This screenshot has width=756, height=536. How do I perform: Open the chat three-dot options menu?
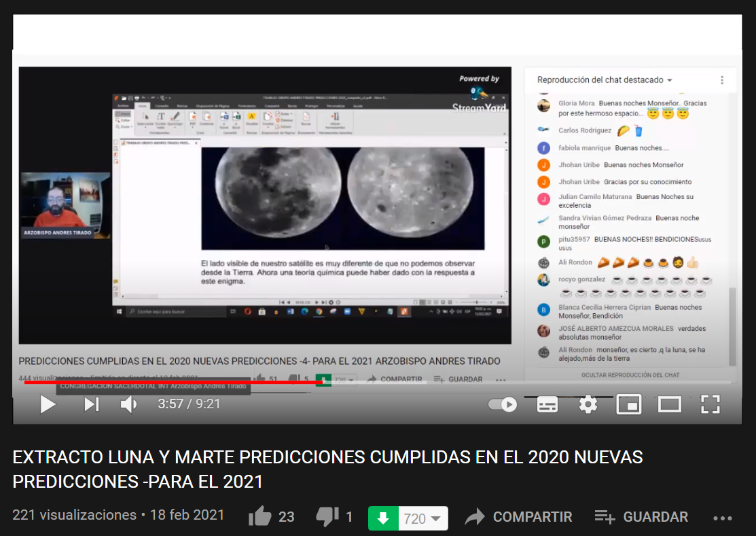[722, 80]
